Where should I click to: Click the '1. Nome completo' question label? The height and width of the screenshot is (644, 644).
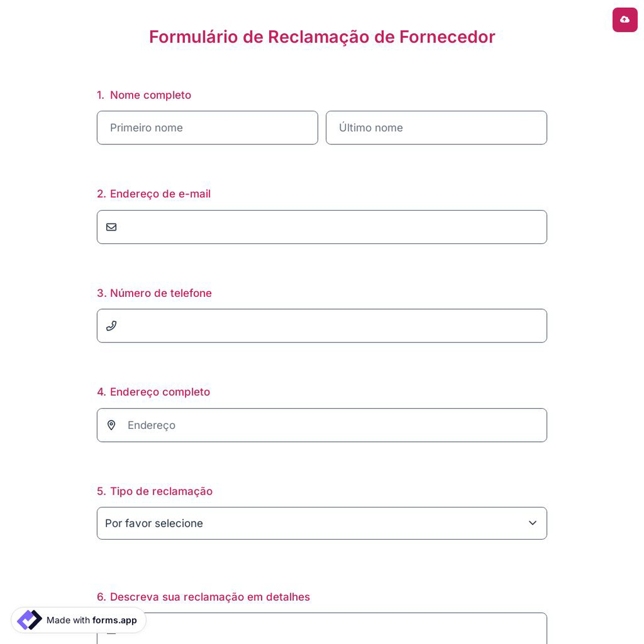point(144,95)
